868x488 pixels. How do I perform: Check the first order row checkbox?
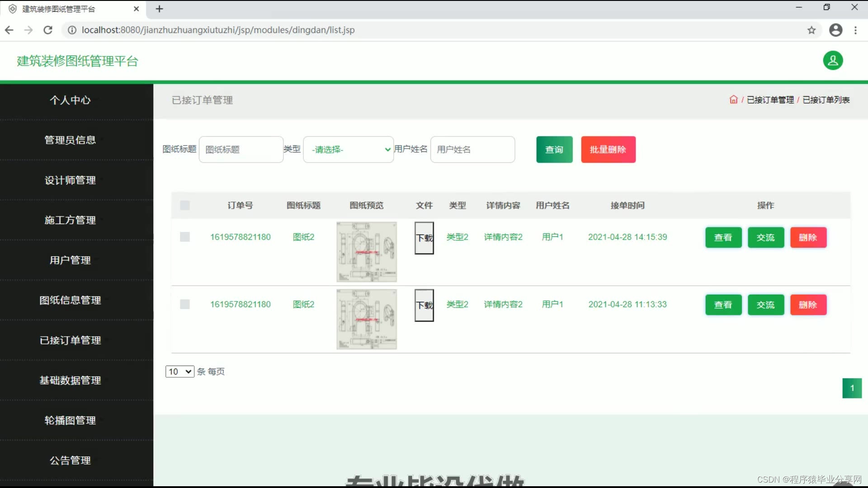pyautogui.click(x=184, y=237)
